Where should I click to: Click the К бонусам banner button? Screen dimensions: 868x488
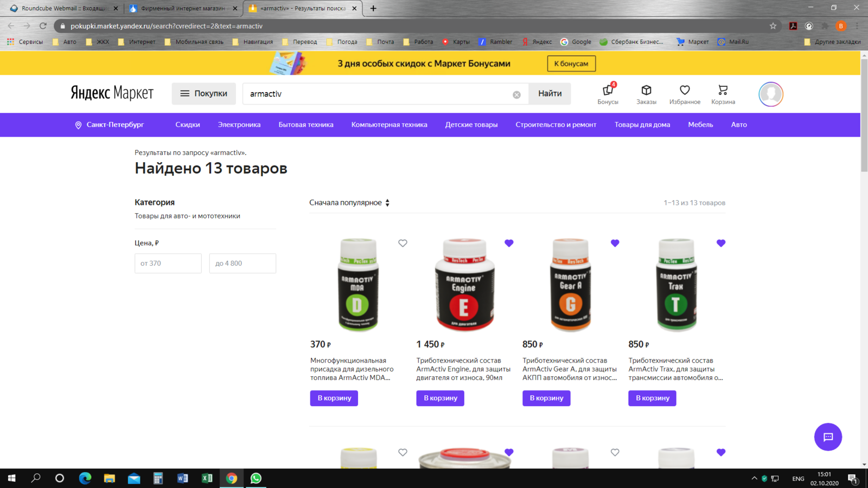[571, 63]
